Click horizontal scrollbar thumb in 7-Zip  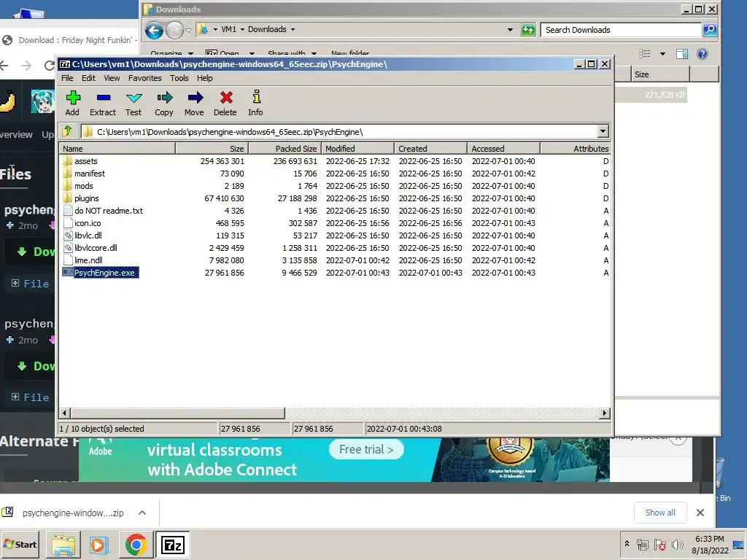(x=178, y=413)
